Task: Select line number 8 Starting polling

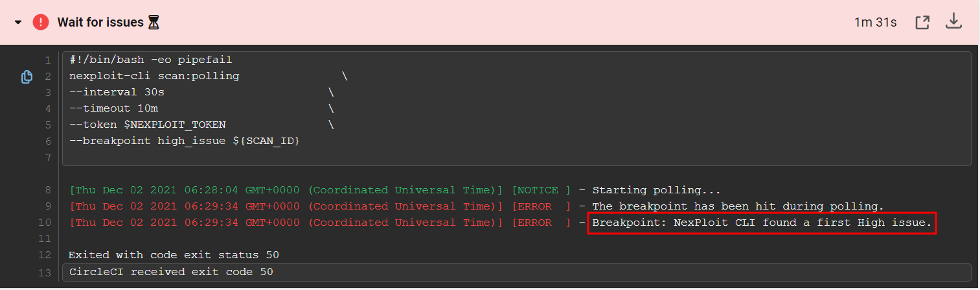Action: (47, 191)
